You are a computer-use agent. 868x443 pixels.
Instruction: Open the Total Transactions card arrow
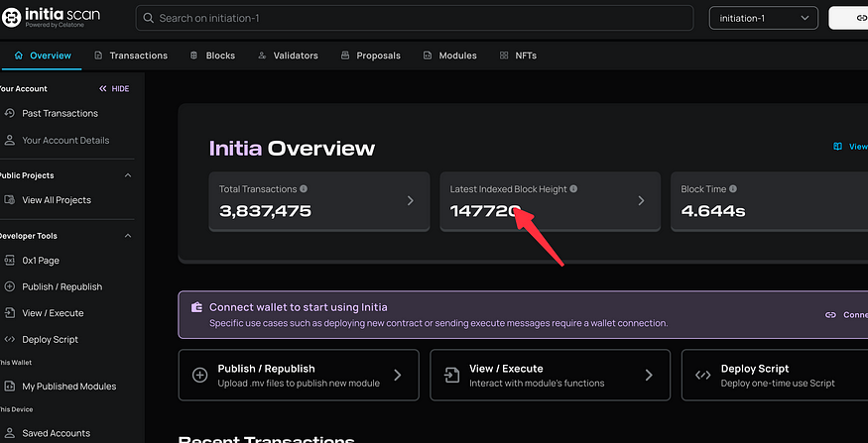(x=411, y=201)
